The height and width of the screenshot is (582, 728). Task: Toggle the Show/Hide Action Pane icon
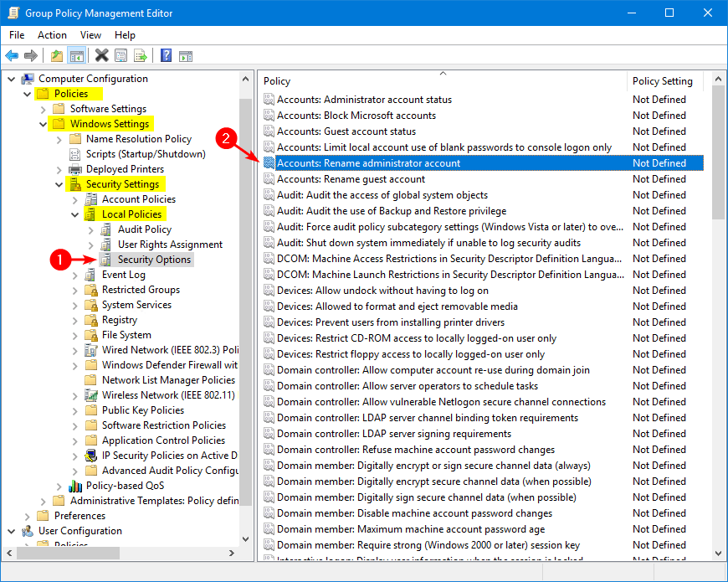pos(186,56)
